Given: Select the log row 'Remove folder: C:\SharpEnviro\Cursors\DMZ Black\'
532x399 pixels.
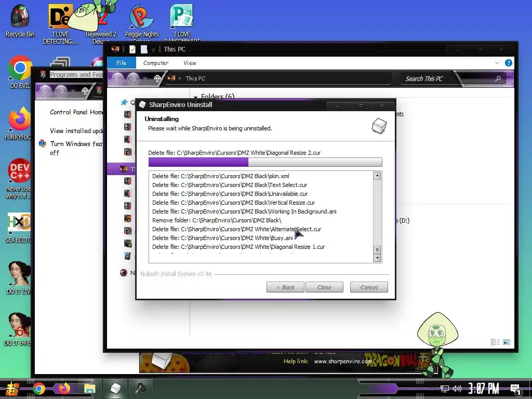Looking at the screenshot, I should [217, 220].
